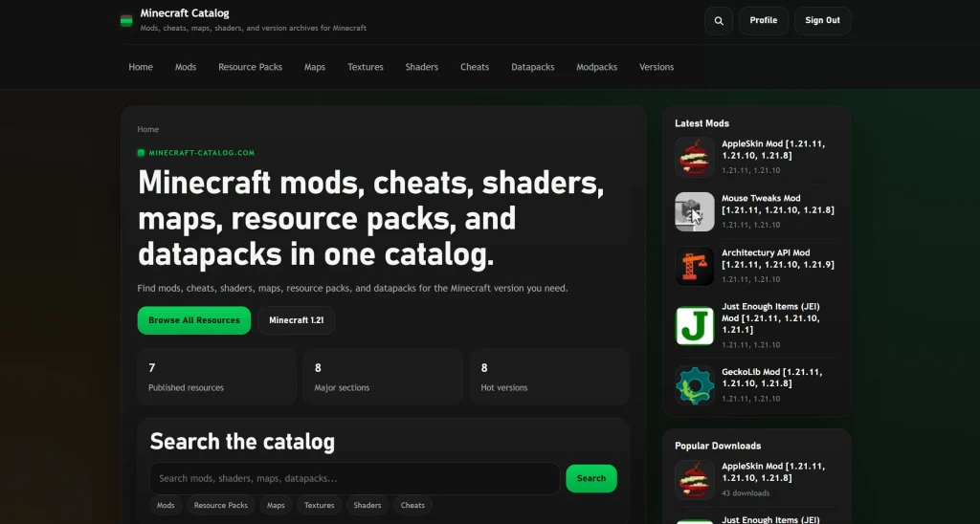
Task: Click the search magnifier icon in header
Action: click(x=719, y=21)
